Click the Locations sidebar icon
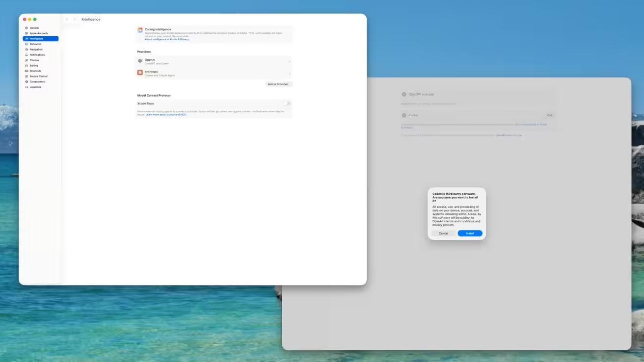Image resolution: width=644 pixels, height=362 pixels. (x=27, y=87)
